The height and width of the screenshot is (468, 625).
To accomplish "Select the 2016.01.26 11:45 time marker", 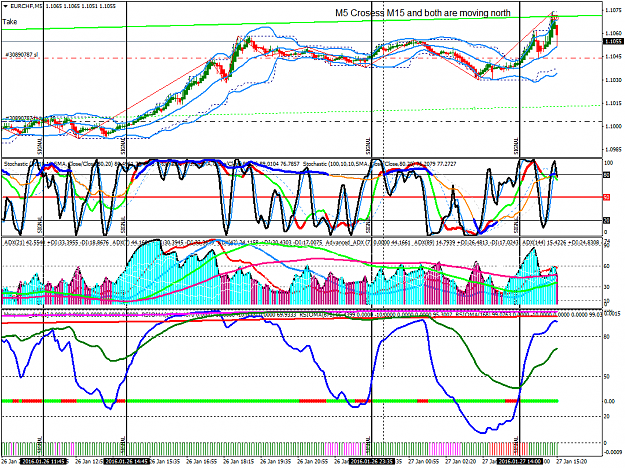I will coord(43,461).
